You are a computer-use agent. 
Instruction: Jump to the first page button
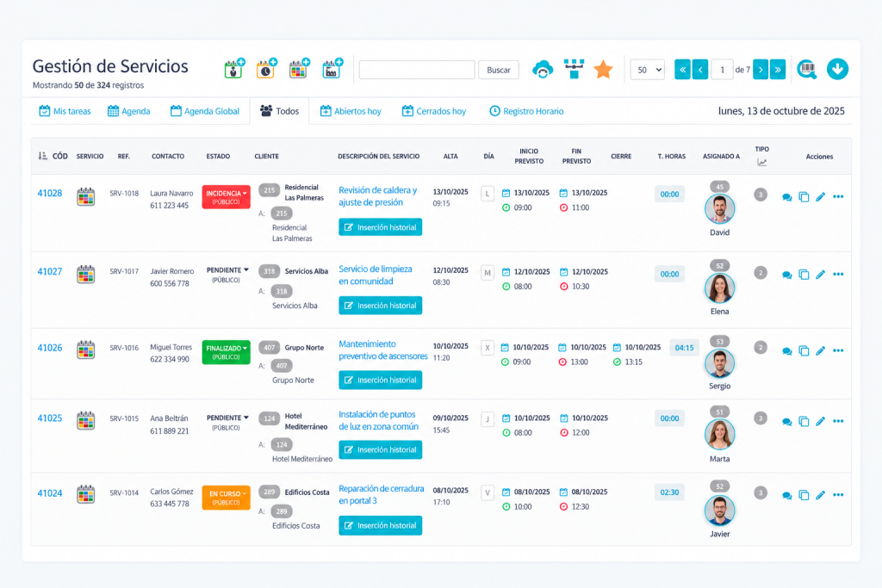682,70
